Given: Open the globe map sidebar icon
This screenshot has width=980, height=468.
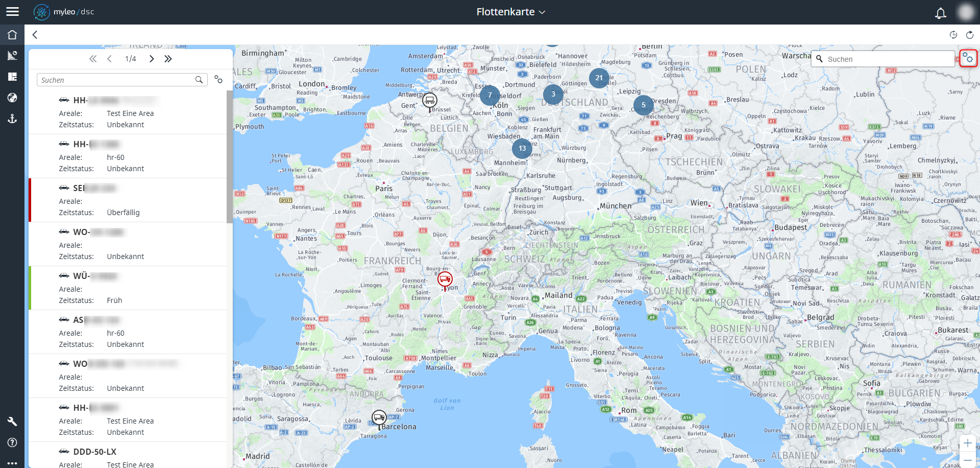Looking at the screenshot, I should pyautogui.click(x=12, y=98).
